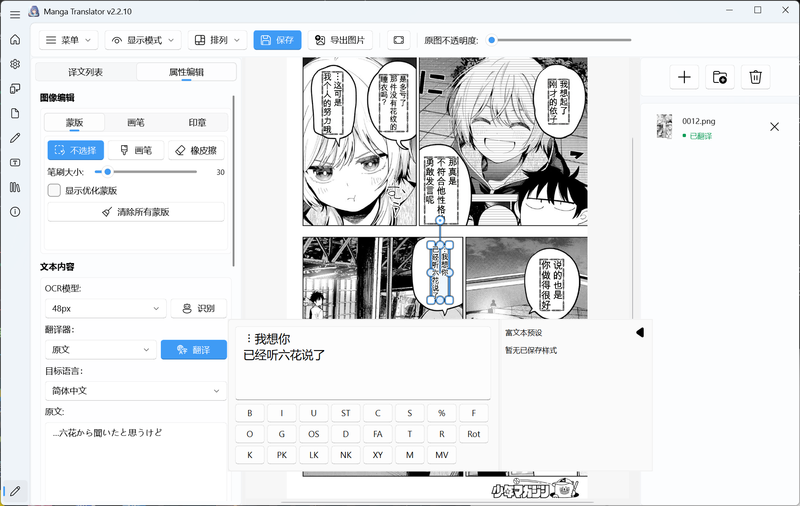This screenshot has height=506, width=800.
Task: Switch to the 译文列表 tab
Action: coord(86,72)
